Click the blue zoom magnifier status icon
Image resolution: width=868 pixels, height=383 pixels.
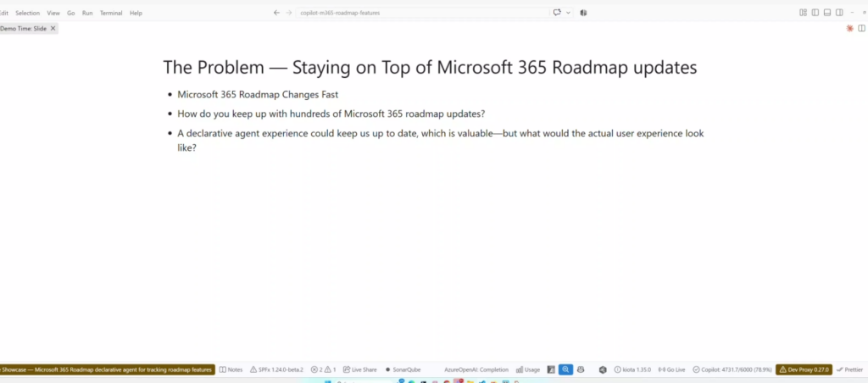click(x=565, y=369)
